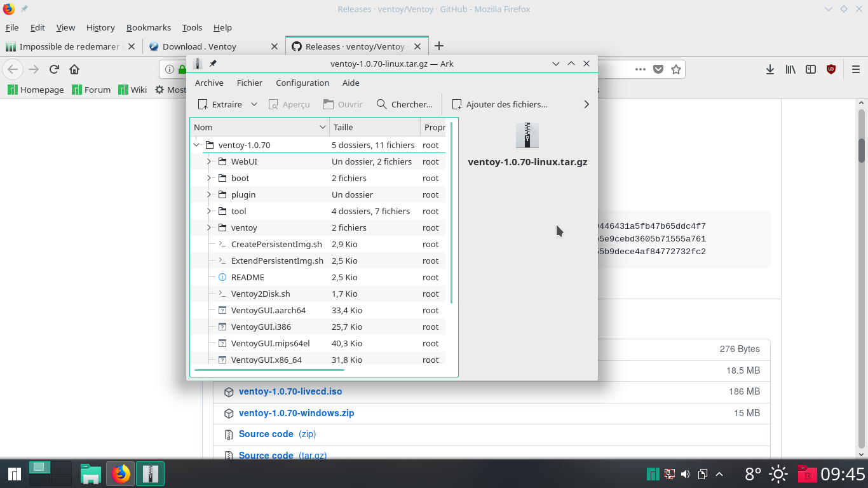The image size is (868, 488).
Task: Select the VentoyGUI.x86_64 file
Action: 266,360
